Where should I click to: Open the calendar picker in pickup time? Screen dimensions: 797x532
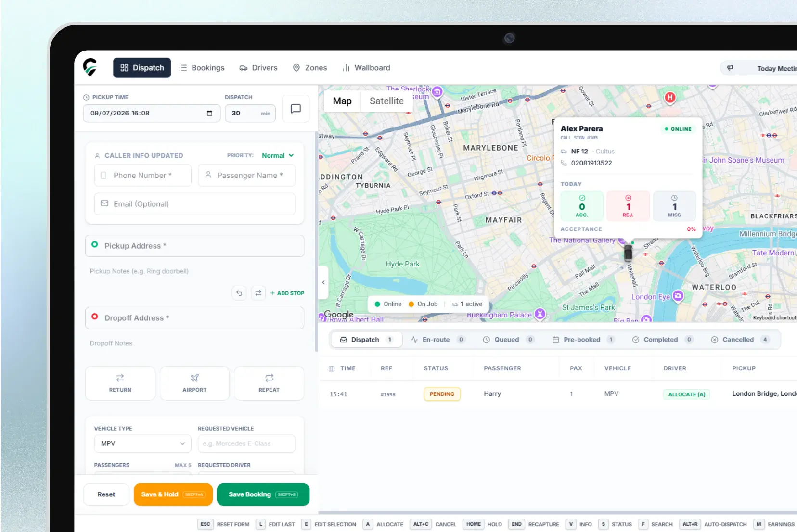(209, 114)
